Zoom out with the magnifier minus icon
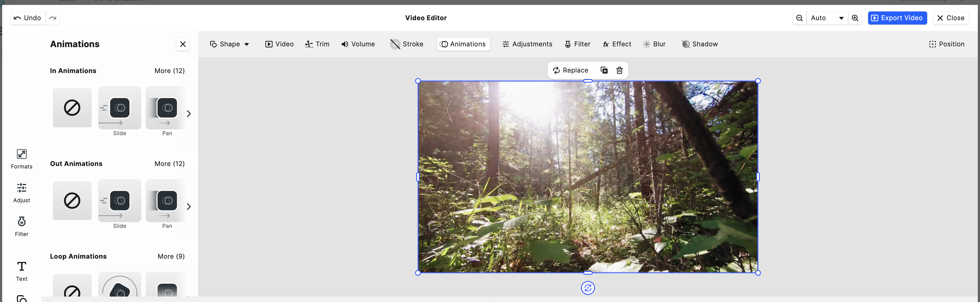The height and width of the screenshot is (302, 980). tap(799, 18)
